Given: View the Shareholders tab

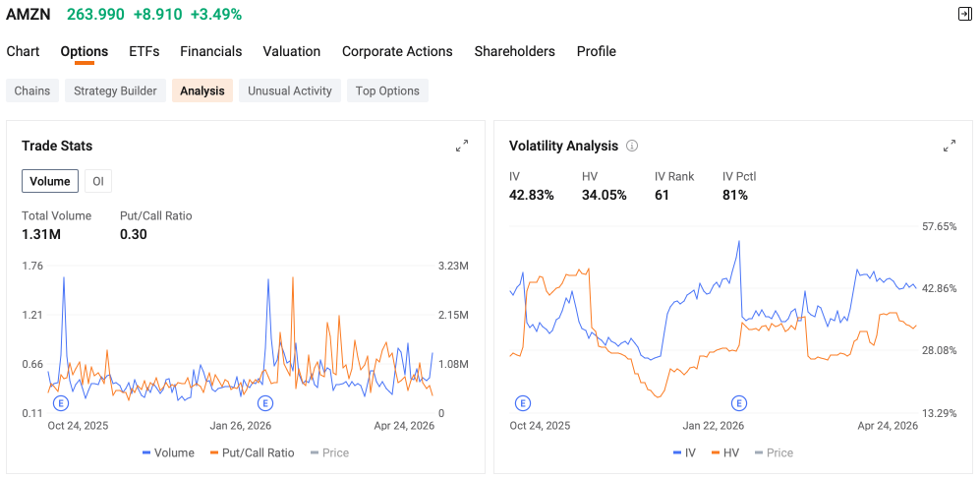Looking at the screenshot, I should (514, 51).
